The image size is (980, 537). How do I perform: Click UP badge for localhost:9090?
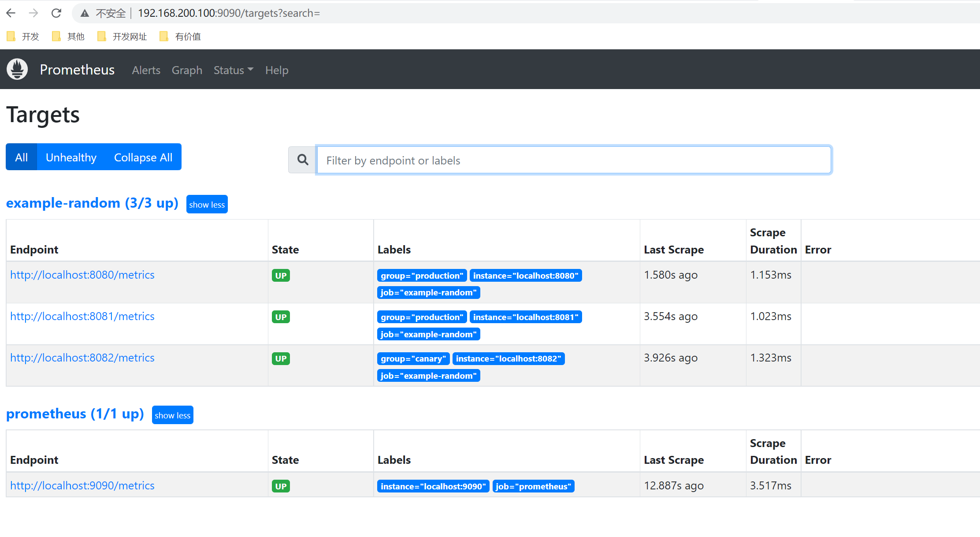(281, 486)
